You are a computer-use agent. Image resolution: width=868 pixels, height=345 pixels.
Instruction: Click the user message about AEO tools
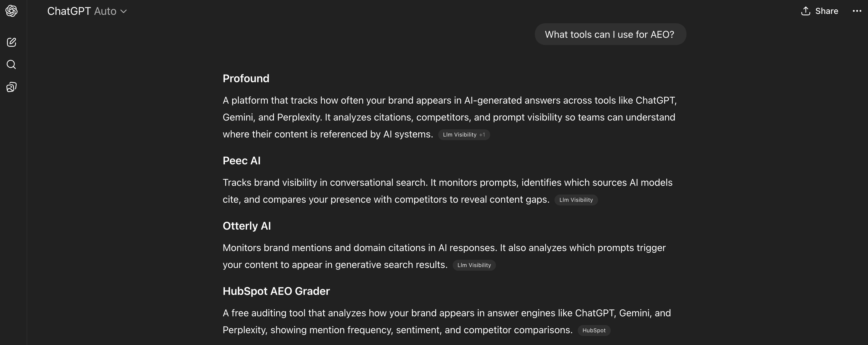[610, 34]
